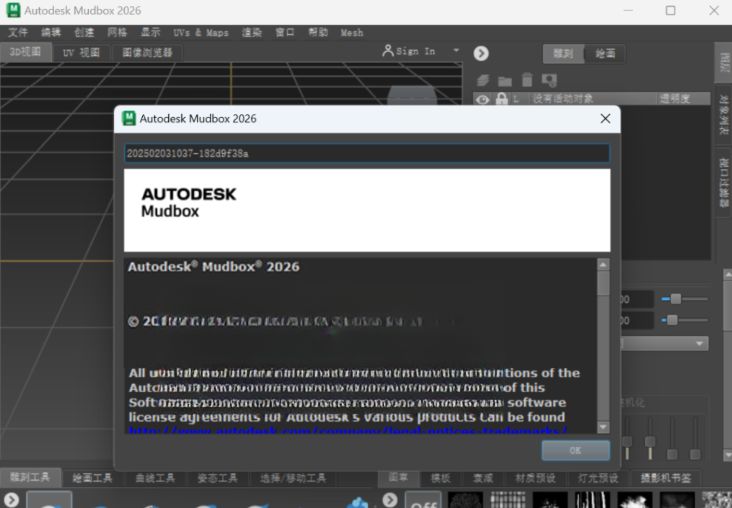Open the 网格 menu
732x508 pixels.
(117, 32)
